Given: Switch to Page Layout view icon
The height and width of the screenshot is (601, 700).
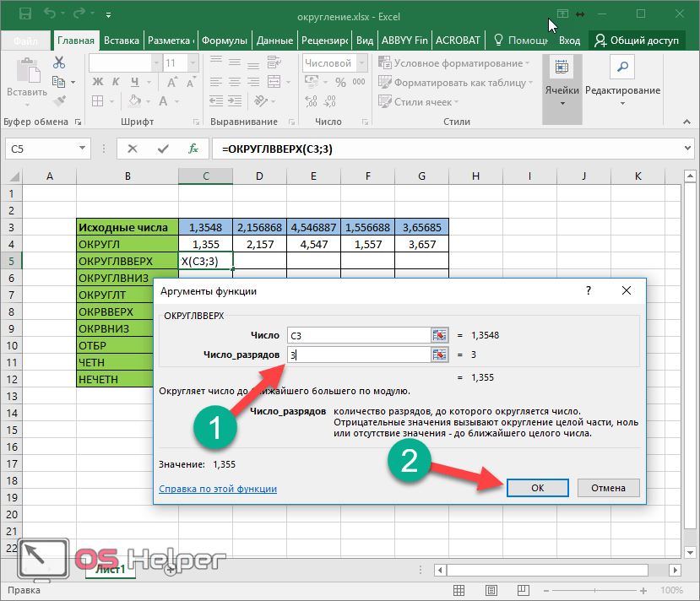Looking at the screenshot, I should [x=491, y=590].
